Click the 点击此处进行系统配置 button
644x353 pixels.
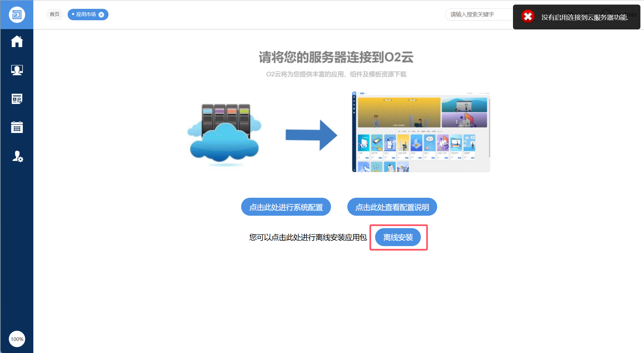(x=286, y=207)
